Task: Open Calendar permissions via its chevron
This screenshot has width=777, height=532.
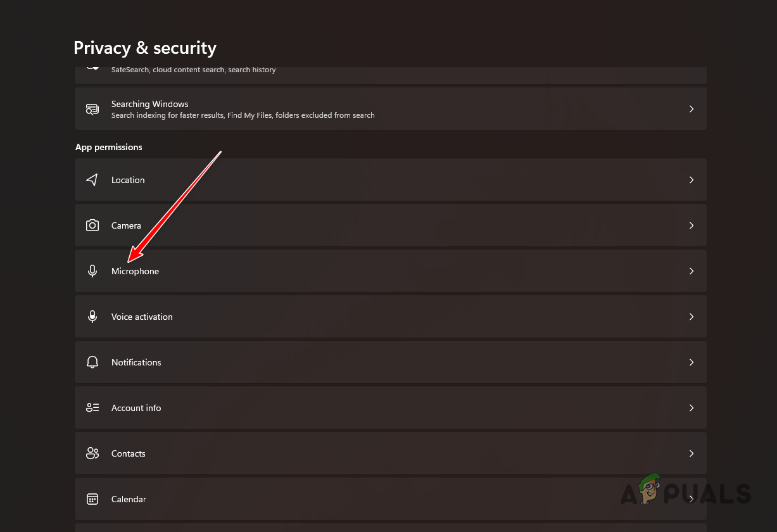Action: [x=692, y=498]
